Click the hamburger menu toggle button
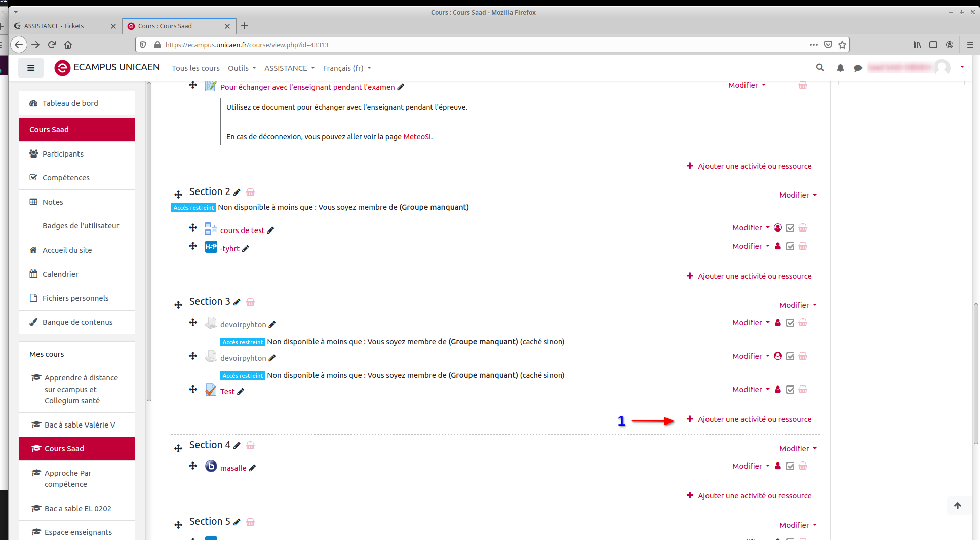Screen dimensions: 980x540 pyautogui.click(x=31, y=68)
